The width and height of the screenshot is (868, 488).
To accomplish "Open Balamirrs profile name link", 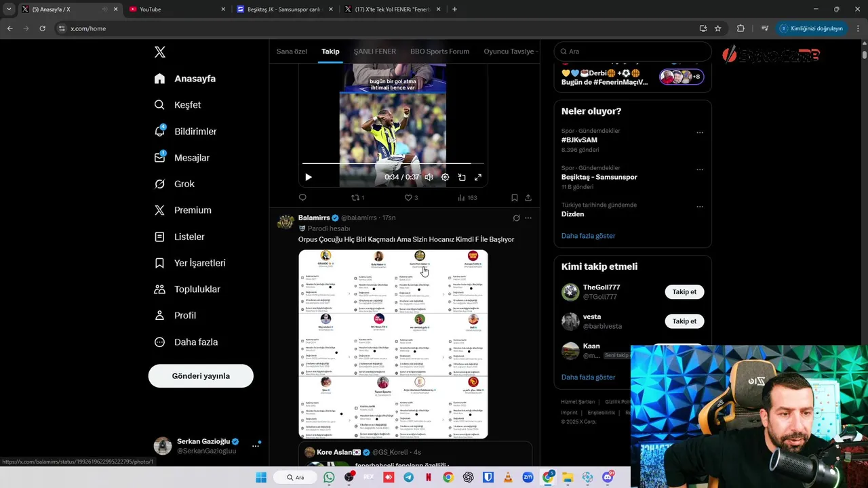I will coord(313,218).
